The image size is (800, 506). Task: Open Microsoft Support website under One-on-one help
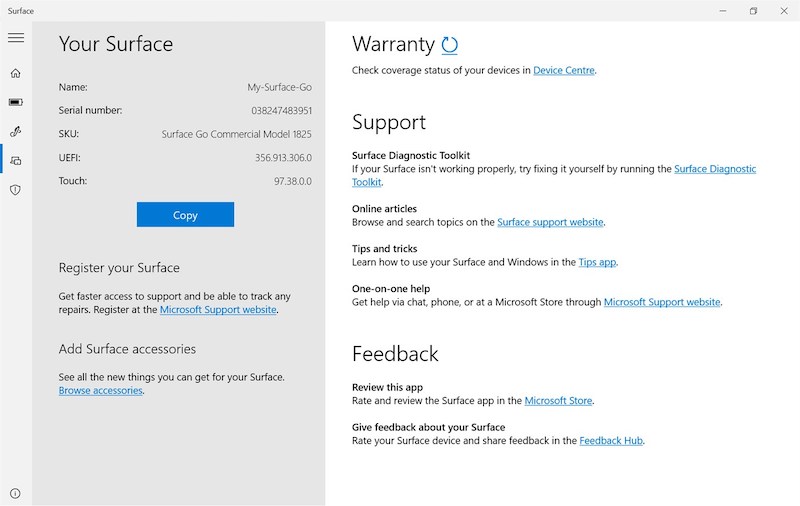tap(661, 302)
